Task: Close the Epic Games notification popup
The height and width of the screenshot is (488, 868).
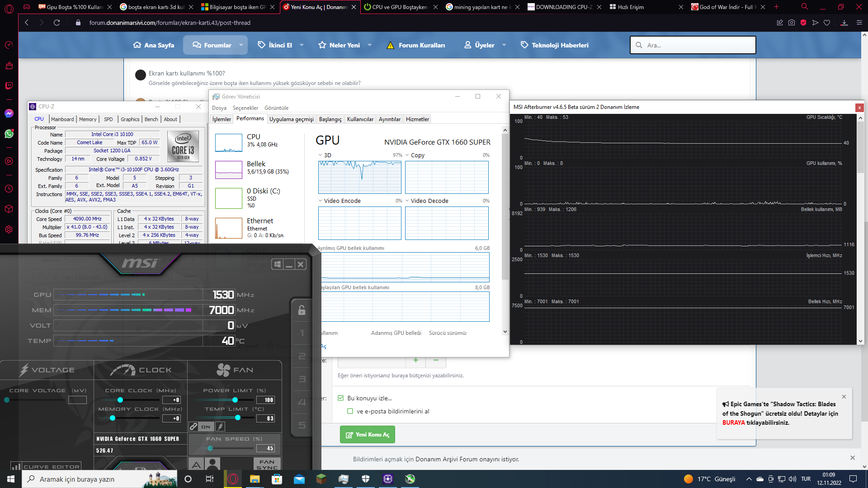Action: tap(844, 397)
